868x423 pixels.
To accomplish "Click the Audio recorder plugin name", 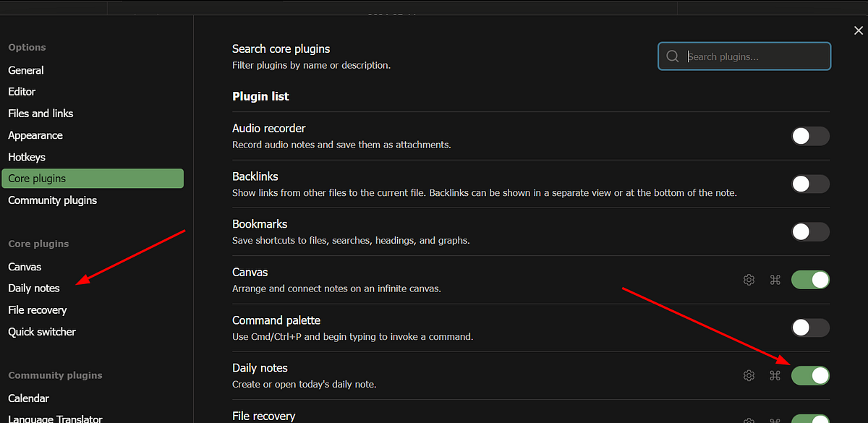I will tap(269, 129).
